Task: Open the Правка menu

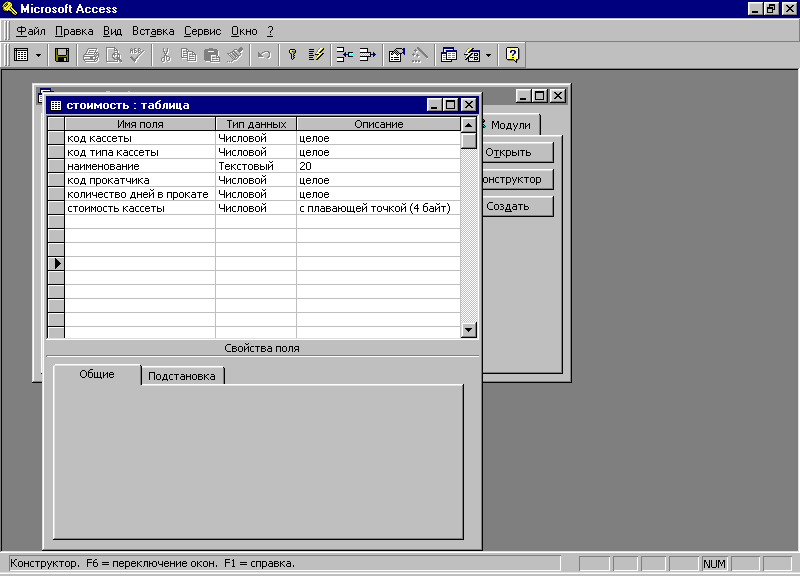Action: (74, 31)
